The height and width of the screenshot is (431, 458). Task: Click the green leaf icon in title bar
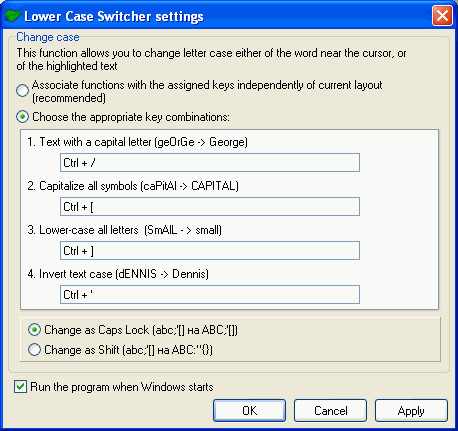[x=13, y=16]
